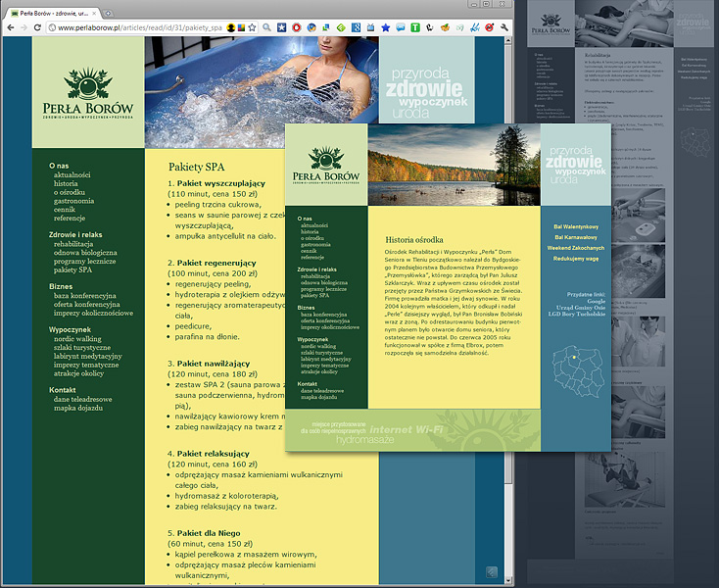Click the TV-shaped extension icon
719x588 pixels.
click(x=370, y=27)
